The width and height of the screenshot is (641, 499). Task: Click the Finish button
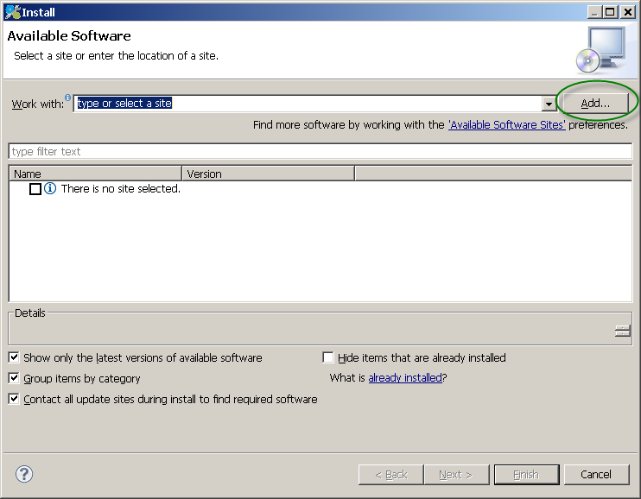pyautogui.click(x=526, y=474)
